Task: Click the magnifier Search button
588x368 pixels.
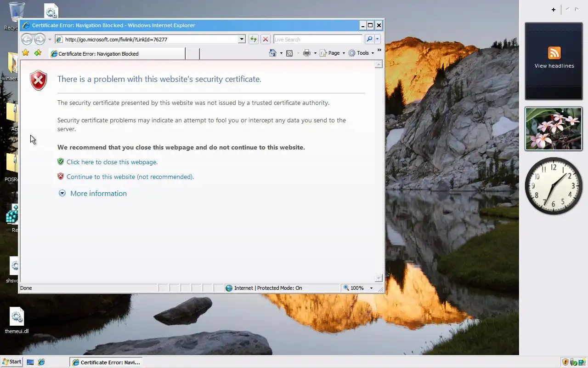Action: (x=369, y=40)
